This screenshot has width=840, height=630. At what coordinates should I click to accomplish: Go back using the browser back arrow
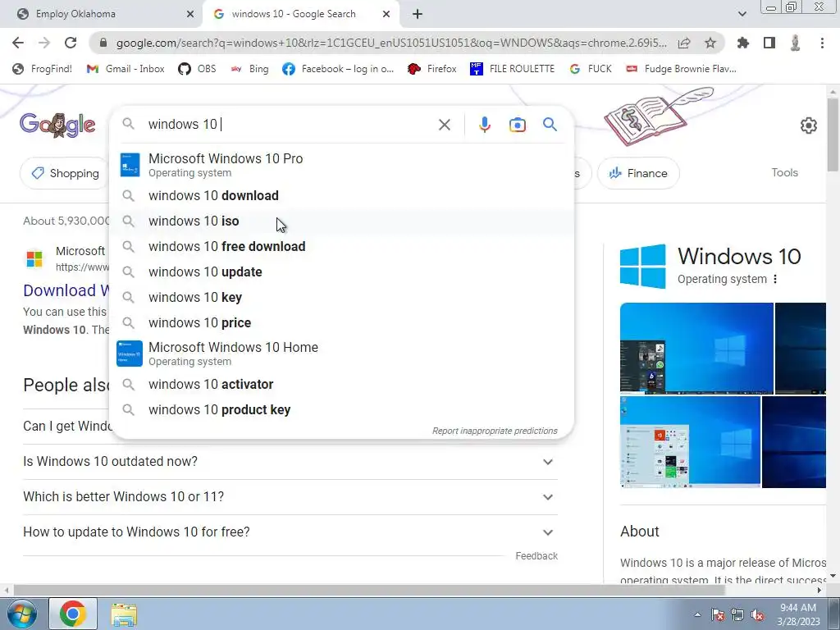(18, 43)
